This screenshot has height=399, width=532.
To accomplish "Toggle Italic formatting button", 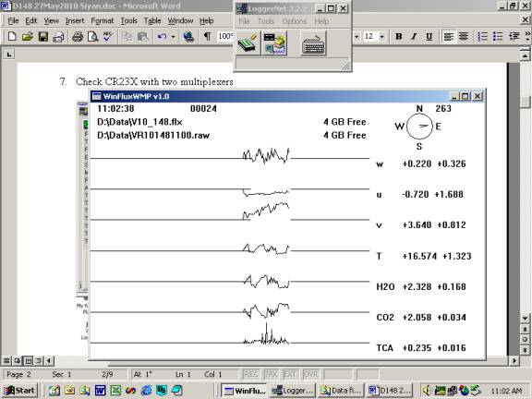I will 414,36.
